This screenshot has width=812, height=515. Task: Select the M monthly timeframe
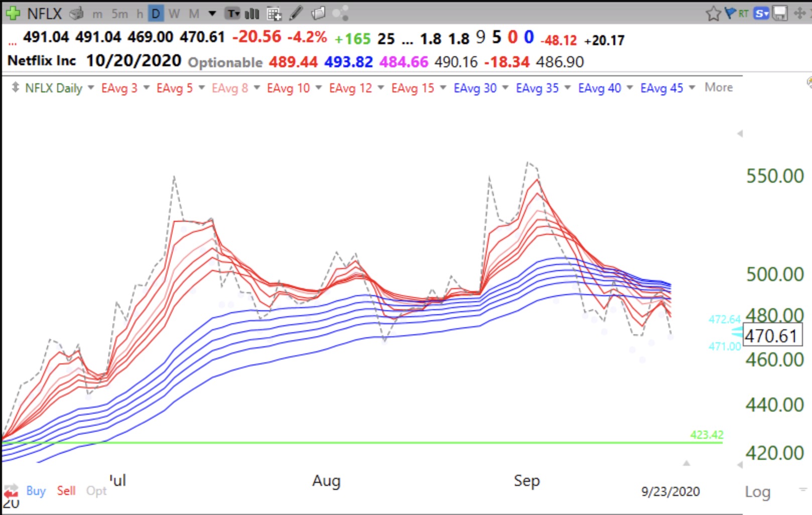tap(194, 14)
